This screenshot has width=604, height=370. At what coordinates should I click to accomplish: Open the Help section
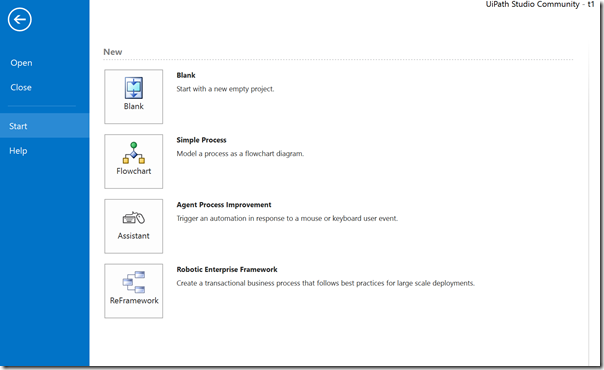18,151
